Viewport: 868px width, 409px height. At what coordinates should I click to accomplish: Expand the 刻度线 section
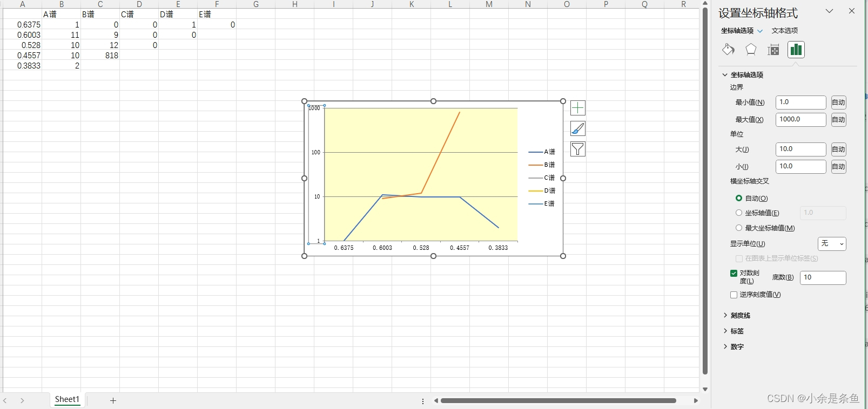pyautogui.click(x=725, y=315)
